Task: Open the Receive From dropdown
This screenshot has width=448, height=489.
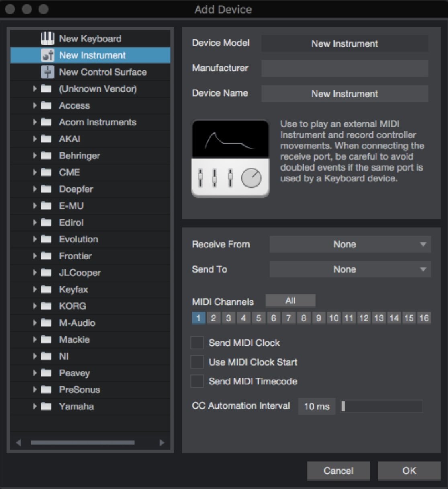Action: pyautogui.click(x=350, y=244)
